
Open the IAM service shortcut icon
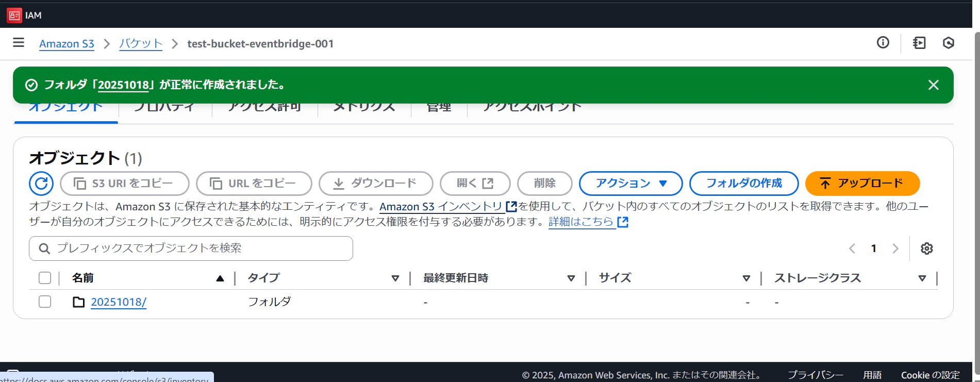14,15
